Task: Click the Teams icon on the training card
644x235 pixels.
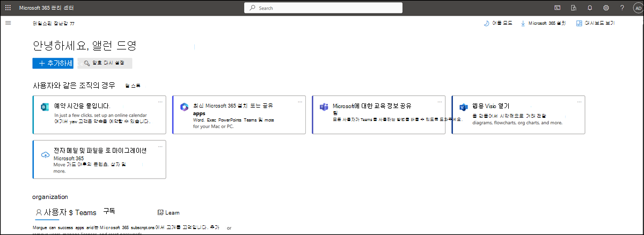Action: pos(324,107)
